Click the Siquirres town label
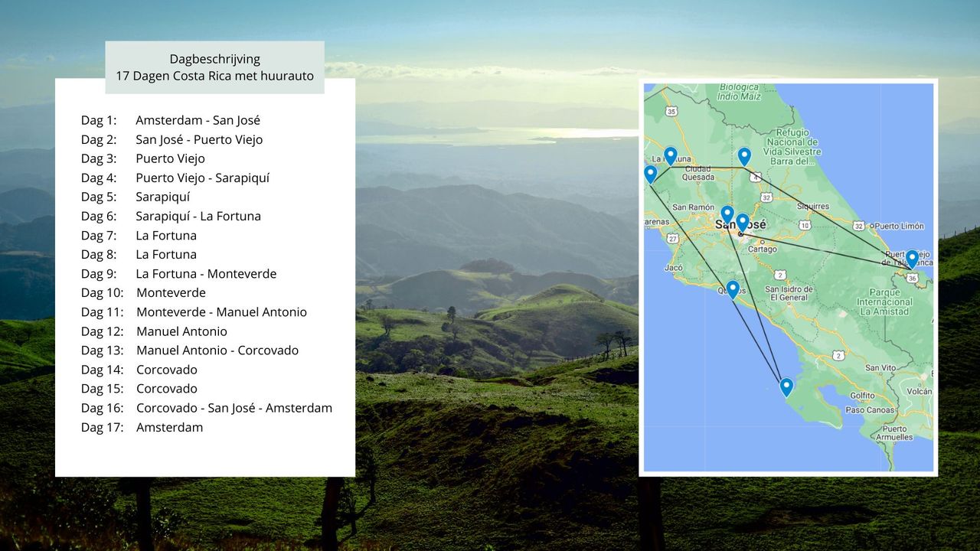Image resolution: width=980 pixels, height=551 pixels. point(812,206)
